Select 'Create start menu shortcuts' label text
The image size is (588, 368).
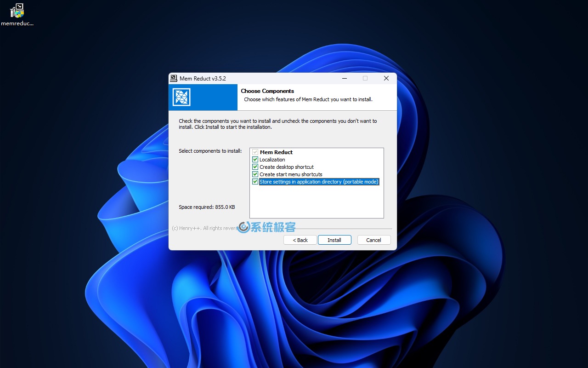(x=291, y=174)
